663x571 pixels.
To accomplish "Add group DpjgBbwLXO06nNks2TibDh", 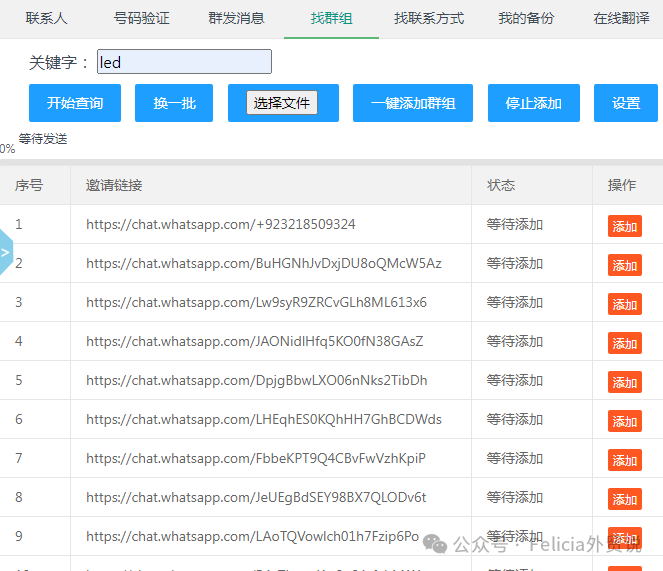I will (x=625, y=382).
